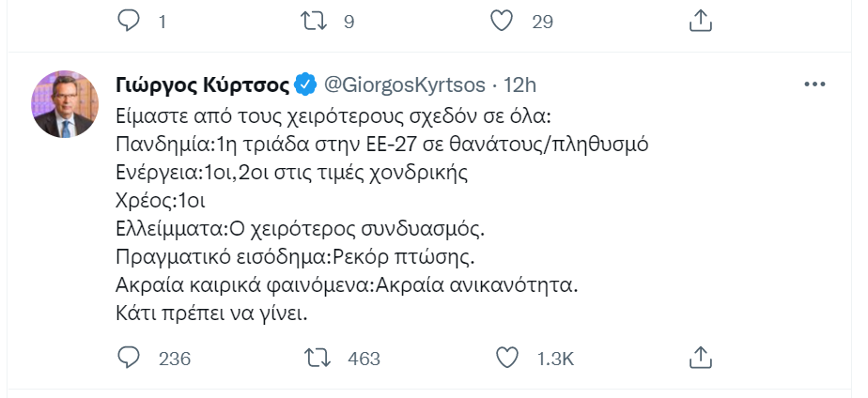
Task: Click the 9 retweets count on upper tweet
Action: pos(349,22)
